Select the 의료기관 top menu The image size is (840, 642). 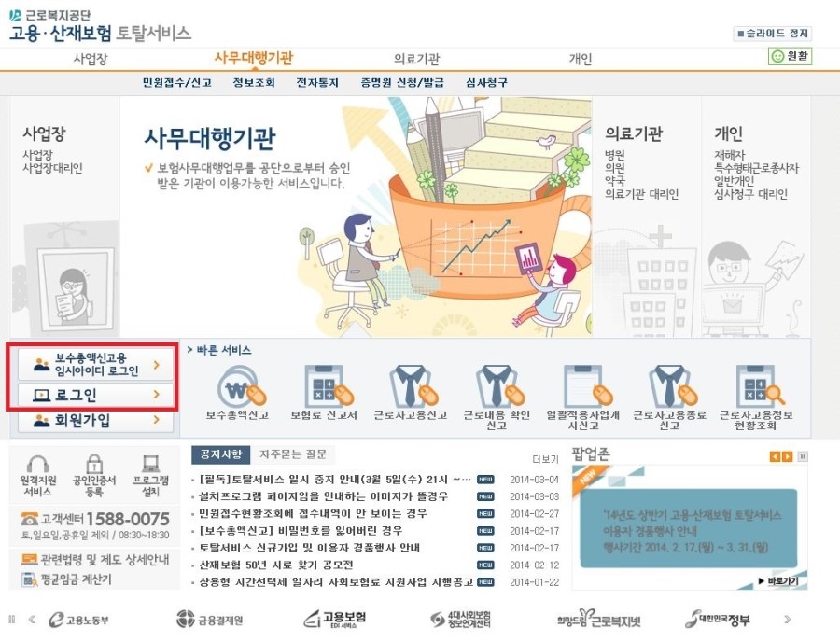[x=417, y=59]
